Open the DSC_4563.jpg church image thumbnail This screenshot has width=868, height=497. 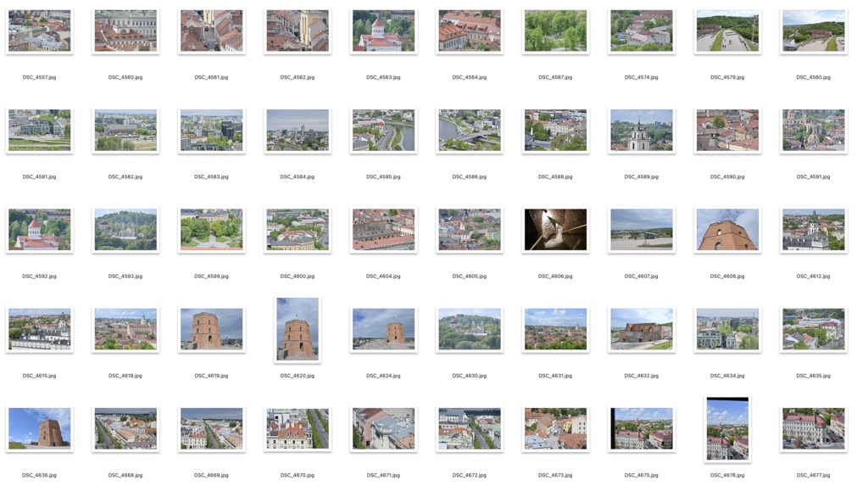tap(384, 31)
